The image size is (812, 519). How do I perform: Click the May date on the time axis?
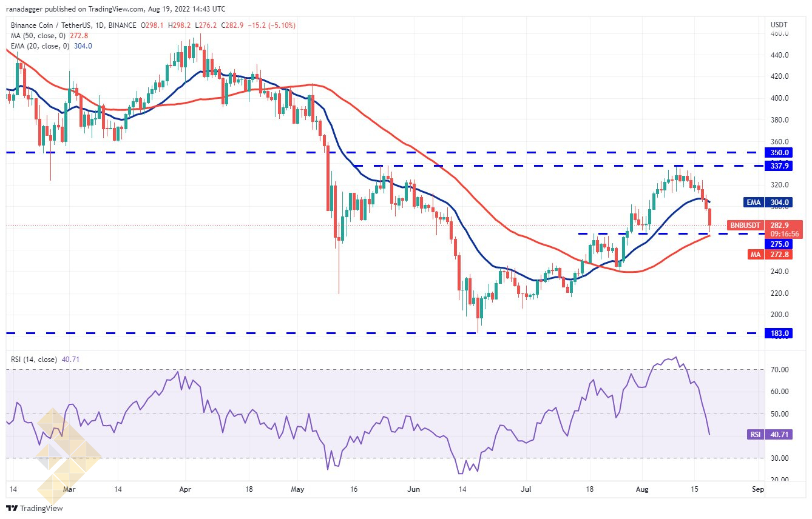pos(297,488)
